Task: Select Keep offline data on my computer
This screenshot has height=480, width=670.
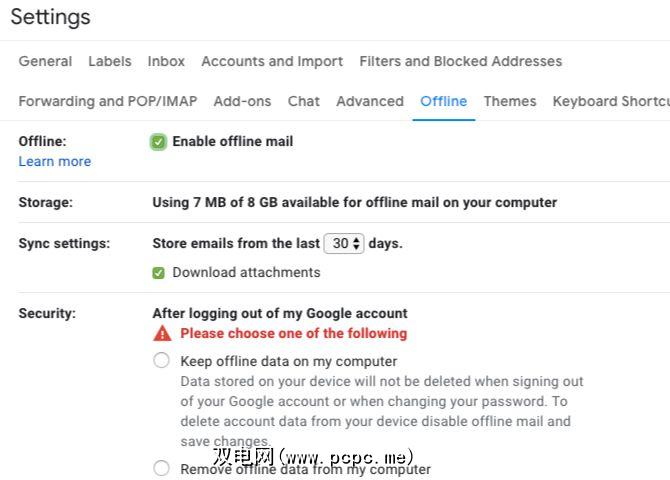Action: coord(161,361)
